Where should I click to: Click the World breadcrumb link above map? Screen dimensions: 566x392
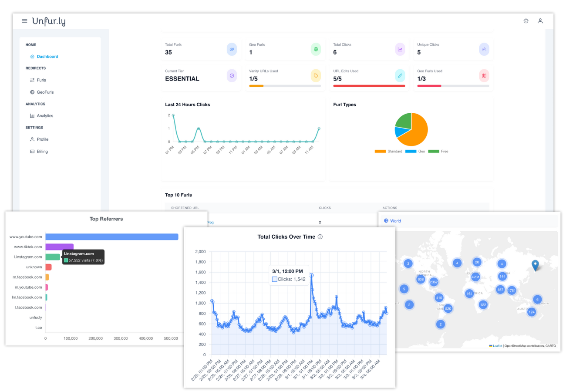point(392,221)
